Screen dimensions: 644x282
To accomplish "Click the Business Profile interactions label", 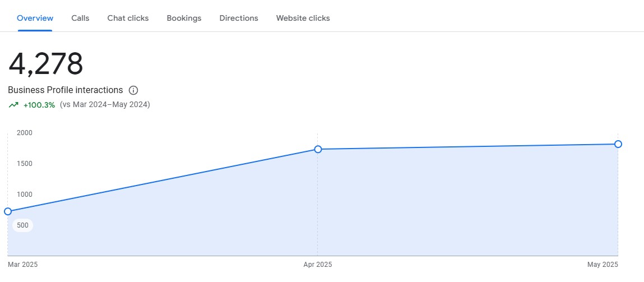I will click(66, 90).
